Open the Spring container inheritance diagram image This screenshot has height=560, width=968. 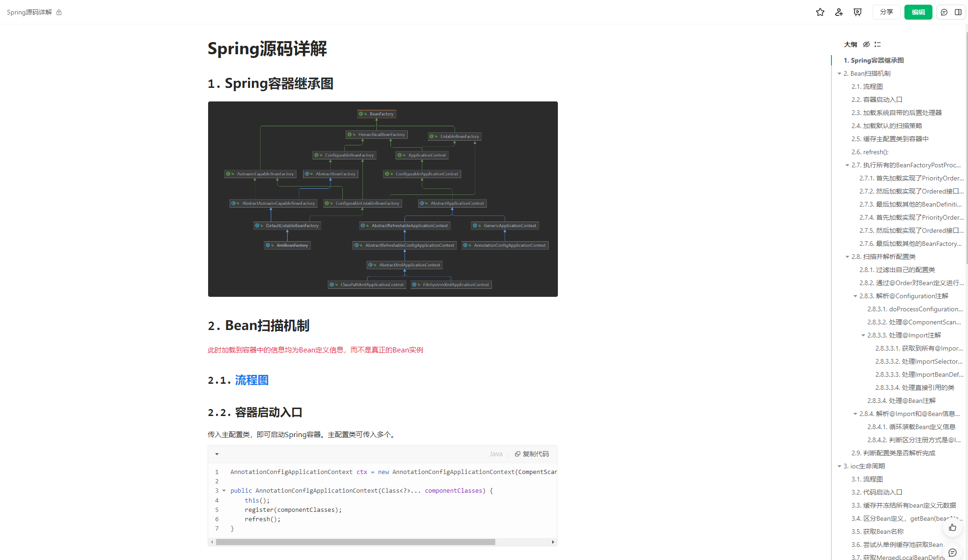pyautogui.click(x=383, y=199)
